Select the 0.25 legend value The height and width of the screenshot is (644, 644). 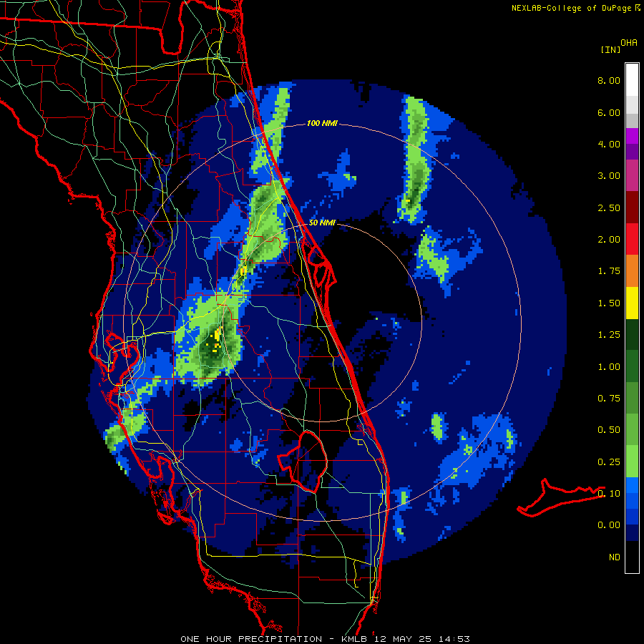609,462
